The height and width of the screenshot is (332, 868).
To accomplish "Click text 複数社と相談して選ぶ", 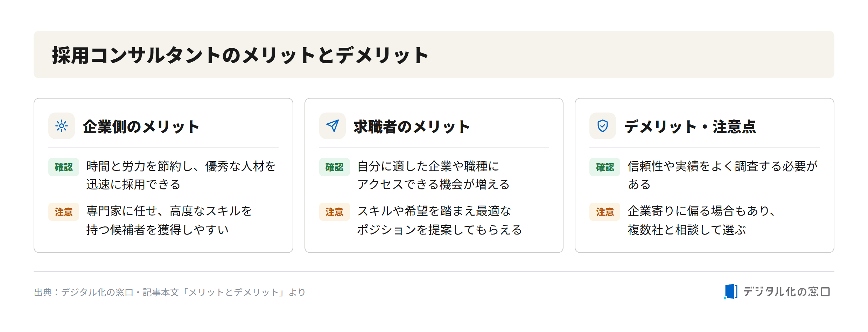I will (x=687, y=230).
